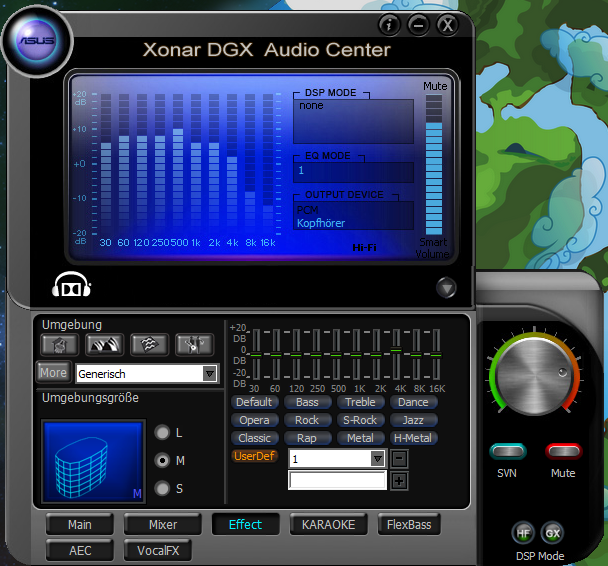Viewport: 608px width, 566px height.
Task: Minimize the Audio Center window
Action: tap(418, 26)
